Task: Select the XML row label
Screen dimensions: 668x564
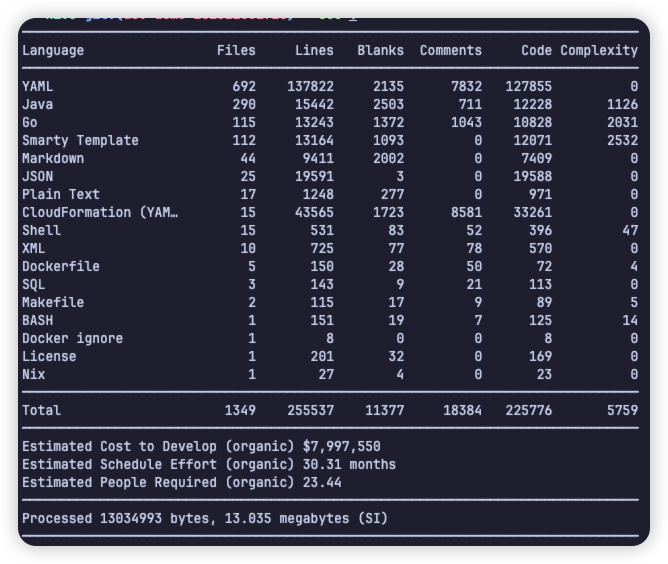Action: click(x=34, y=248)
